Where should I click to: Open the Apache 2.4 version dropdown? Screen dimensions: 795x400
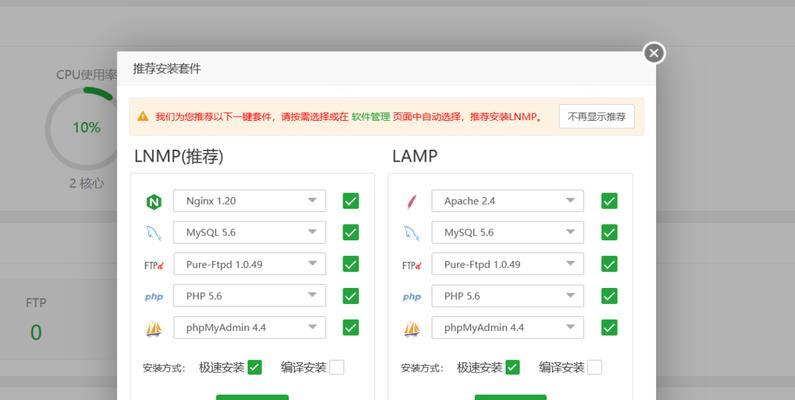(x=508, y=201)
